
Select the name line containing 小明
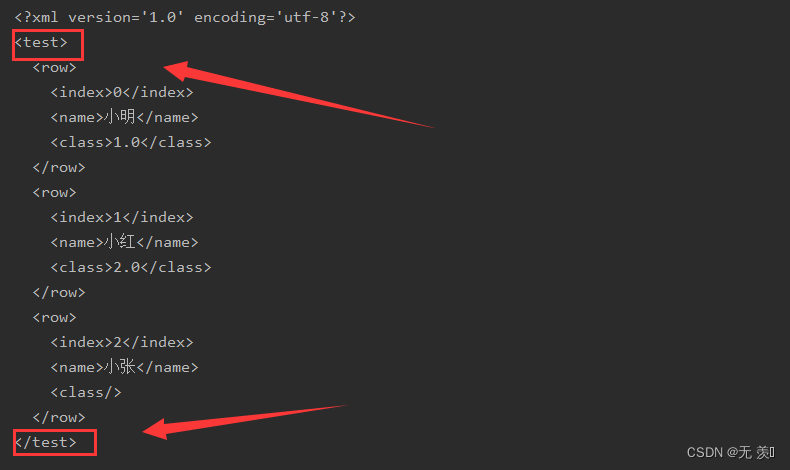(124, 117)
